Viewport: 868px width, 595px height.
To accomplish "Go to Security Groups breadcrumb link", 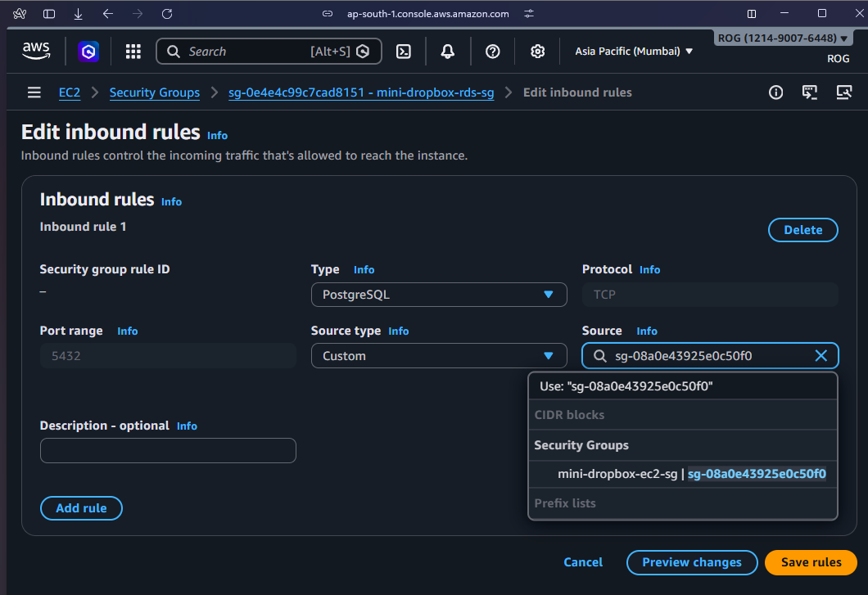I will pos(155,92).
